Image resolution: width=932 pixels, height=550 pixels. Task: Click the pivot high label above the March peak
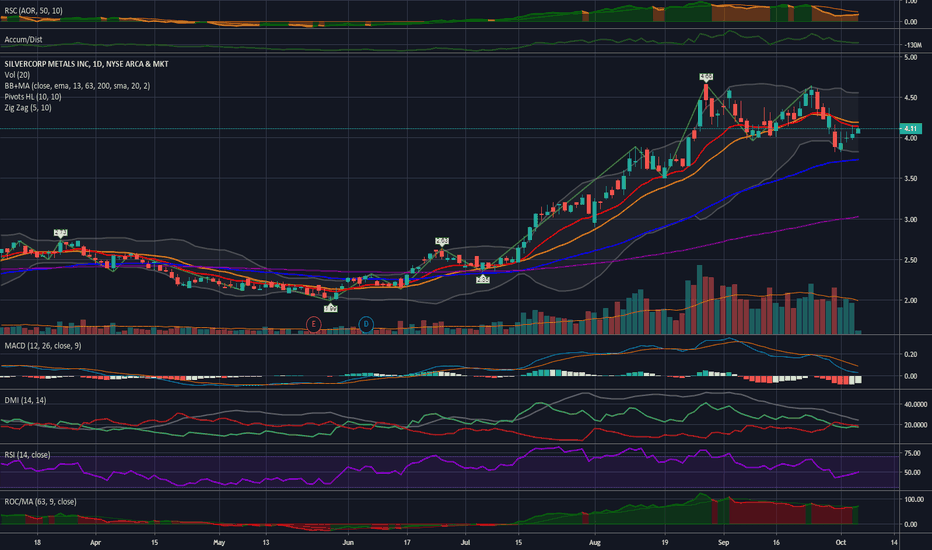[61, 232]
